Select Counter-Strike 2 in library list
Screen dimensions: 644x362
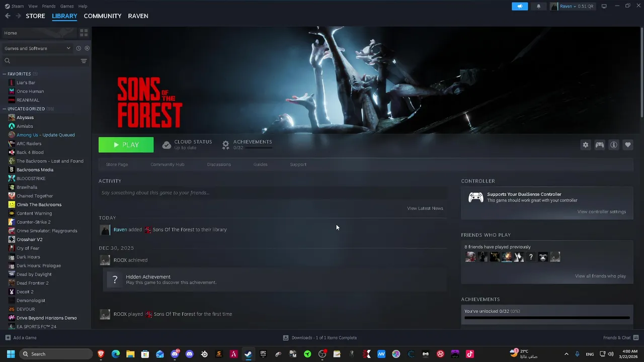click(x=33, y=222)
